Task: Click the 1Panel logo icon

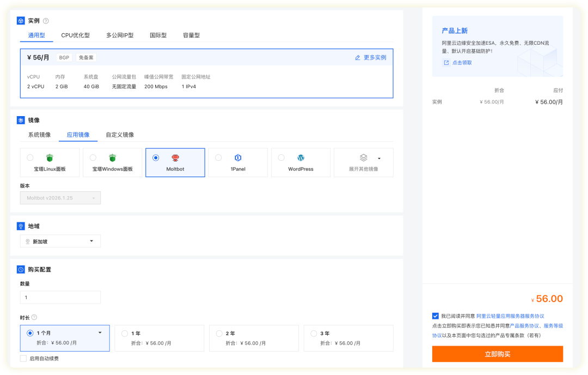Action: [238, 158]
